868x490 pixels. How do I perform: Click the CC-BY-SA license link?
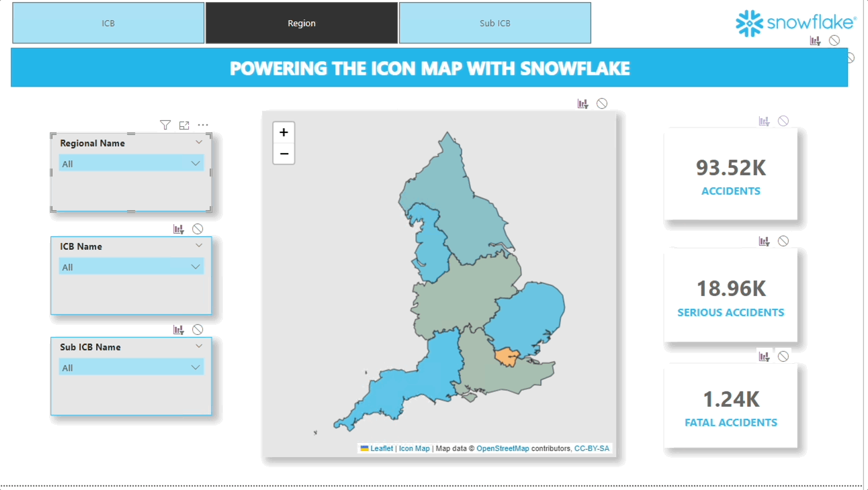(x=591, y=448)
